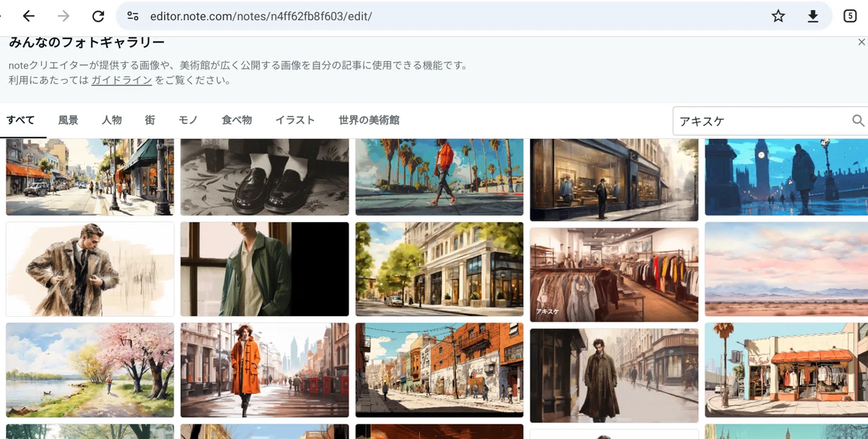Image resolution: width=868 pixels, height=439 pixels.
Task: Switch to the 世界の美術館 tab
Action: (x=369, y=120)
